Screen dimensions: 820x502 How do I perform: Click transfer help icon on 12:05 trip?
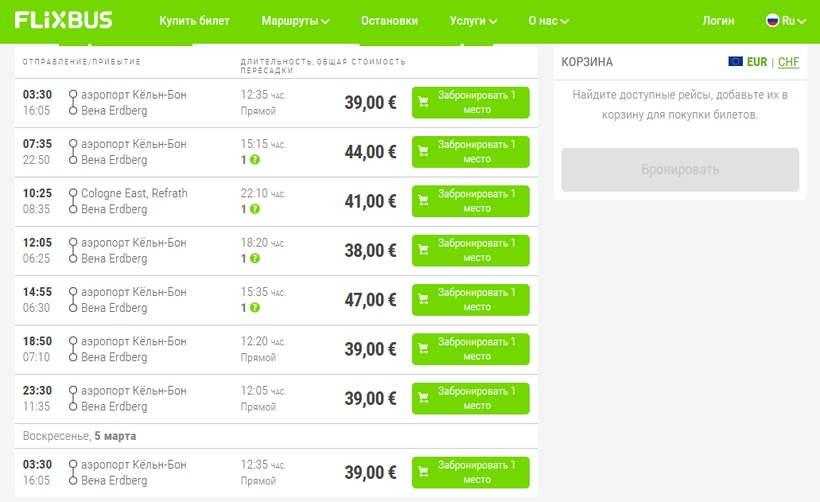(x=255, y=259)
